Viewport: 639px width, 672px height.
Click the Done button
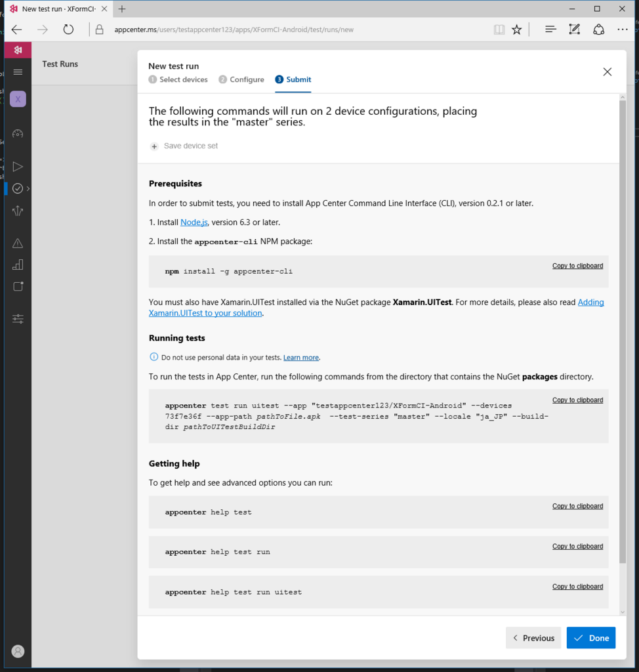591,638
